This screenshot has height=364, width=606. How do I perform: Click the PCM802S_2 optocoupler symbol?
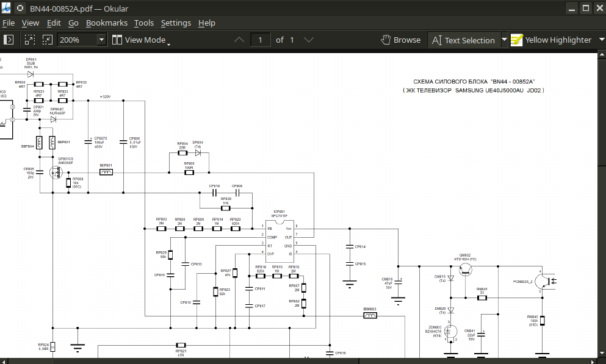click(x=545, y=282)
